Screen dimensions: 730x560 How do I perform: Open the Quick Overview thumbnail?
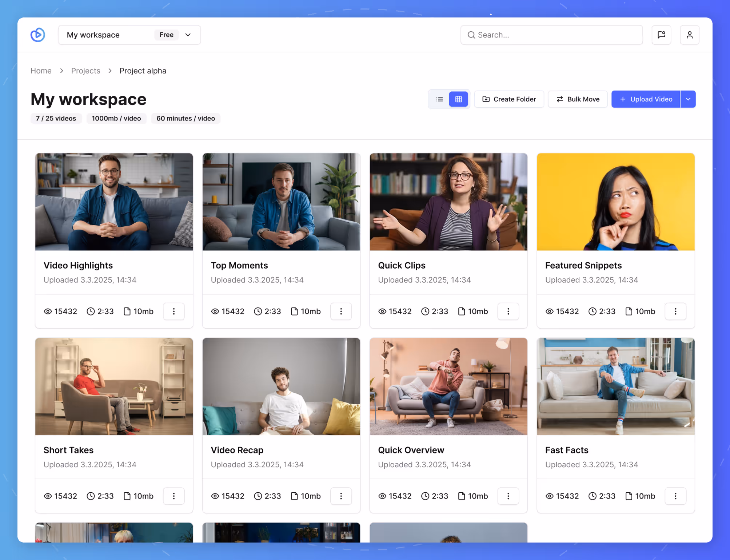pos(448,386)
